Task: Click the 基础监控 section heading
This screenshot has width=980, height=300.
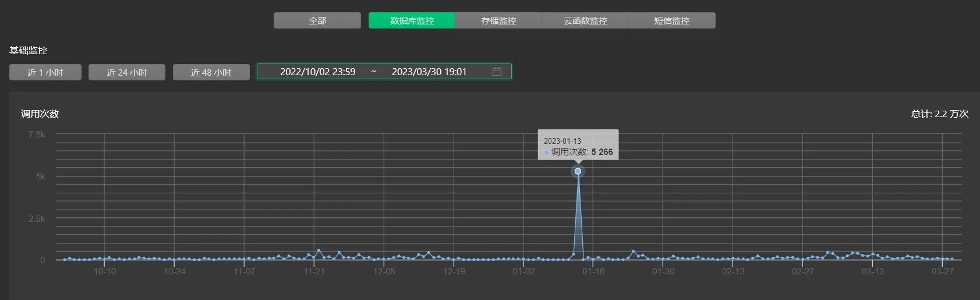Action: 28,51
